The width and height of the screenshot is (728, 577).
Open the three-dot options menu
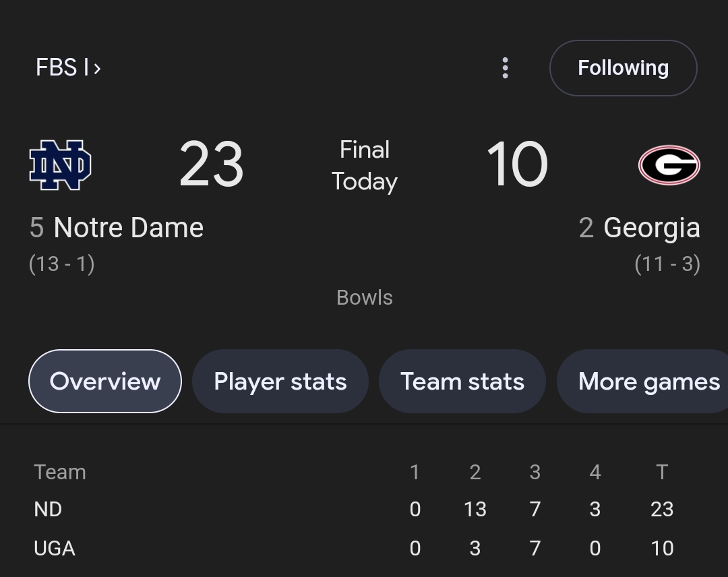[506, 68]
